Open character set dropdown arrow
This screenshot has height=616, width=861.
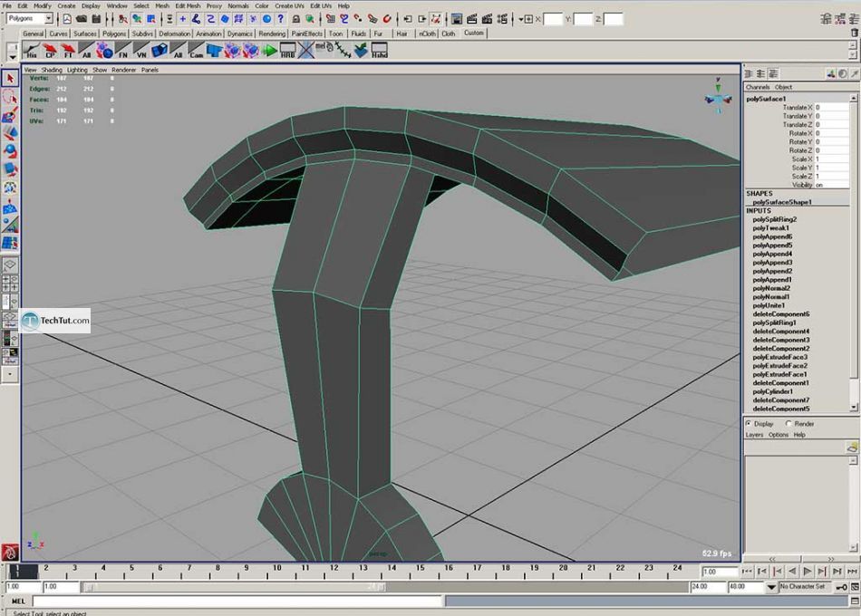pyautogui.click(x=771, y=587)
